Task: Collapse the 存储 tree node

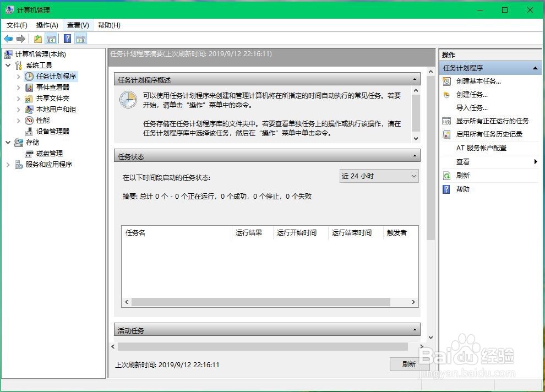Action: tap(8, 143)
